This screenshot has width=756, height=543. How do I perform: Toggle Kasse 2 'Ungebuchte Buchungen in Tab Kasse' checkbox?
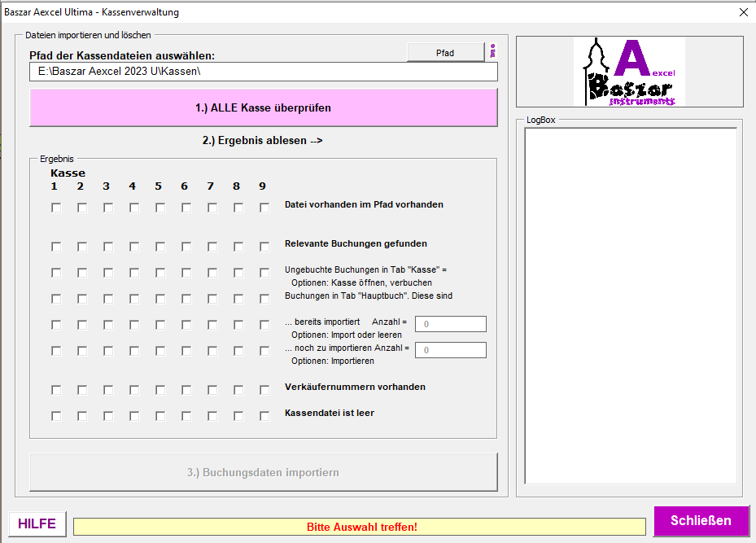(x=82, y=273)
